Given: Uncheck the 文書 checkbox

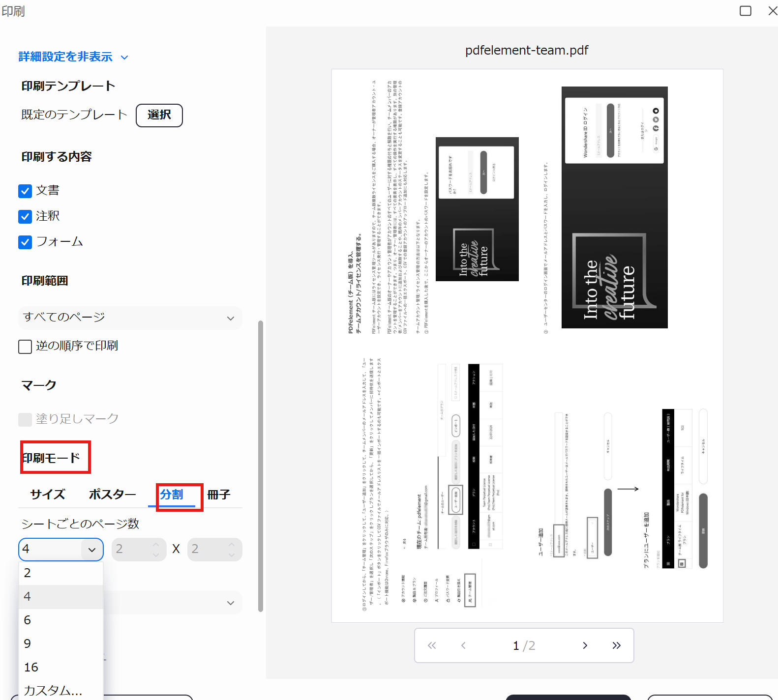Looking at the screenshot, I should [25, 191].
